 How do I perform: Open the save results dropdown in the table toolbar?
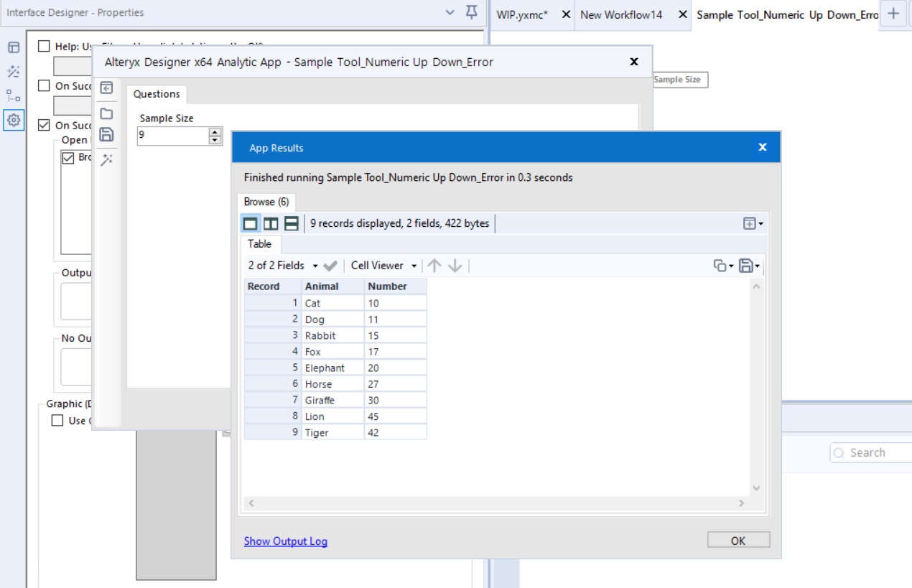pos(749,266)
